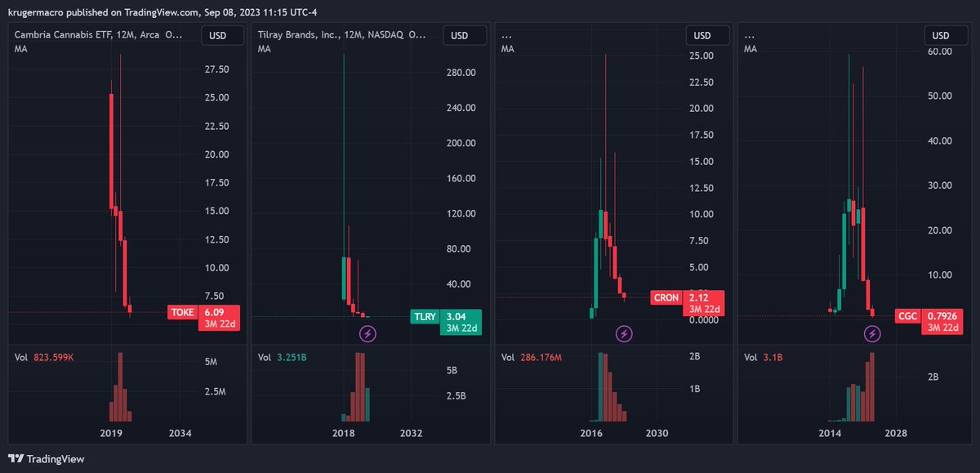Click the 2028 date on CGC time axis
Image resolution: width=980 pixels, height=473 pixels.
[896, 433]
